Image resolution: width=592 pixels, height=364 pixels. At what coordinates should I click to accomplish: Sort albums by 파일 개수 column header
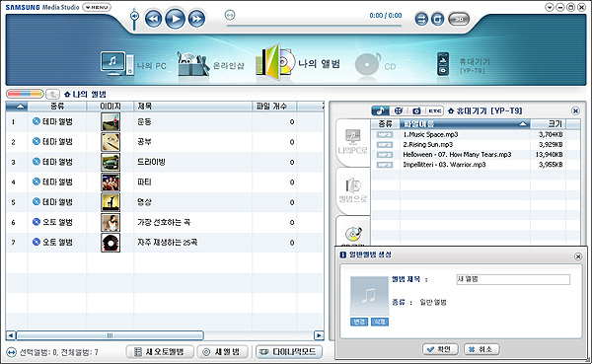click(274, 107)
